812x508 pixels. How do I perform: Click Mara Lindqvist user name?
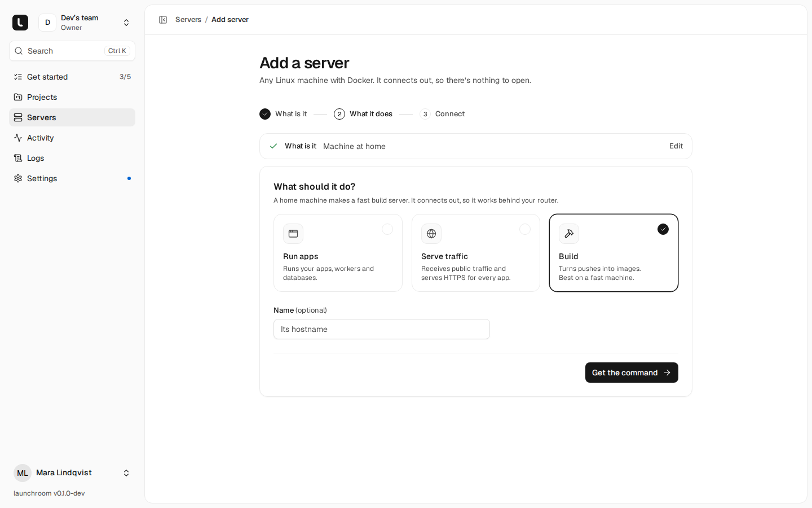tap(64, 472)
